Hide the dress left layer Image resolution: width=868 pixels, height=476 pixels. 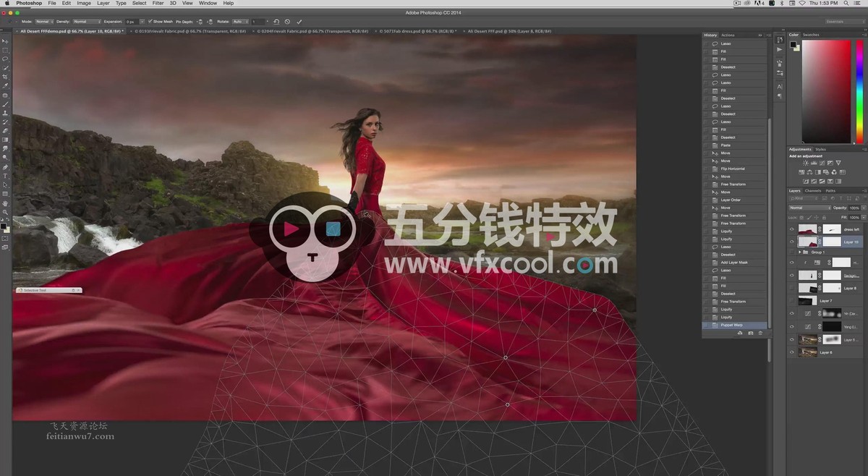(792, 229)
